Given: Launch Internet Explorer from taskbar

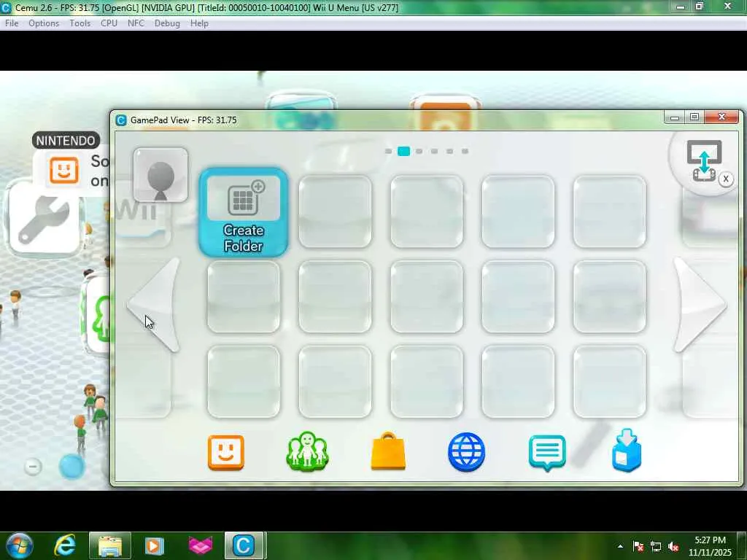Looking at the screenshot, I should [65, 545].
